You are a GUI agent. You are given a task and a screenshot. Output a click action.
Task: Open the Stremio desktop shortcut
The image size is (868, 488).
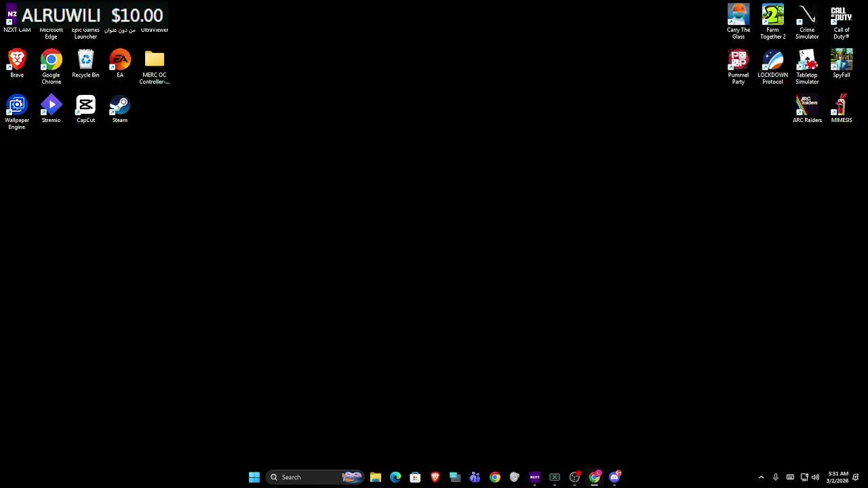pos(51,108)
